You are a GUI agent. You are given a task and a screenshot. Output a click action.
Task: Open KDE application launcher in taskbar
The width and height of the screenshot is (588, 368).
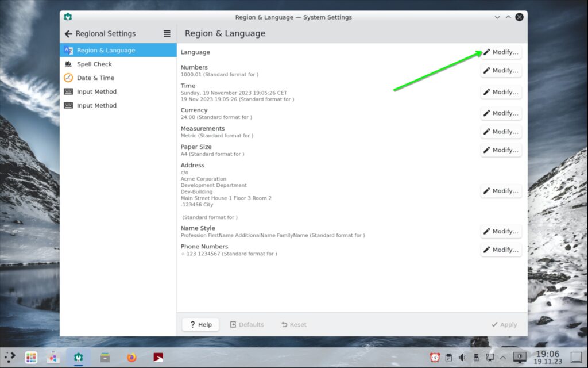click(x=10, y=357)
